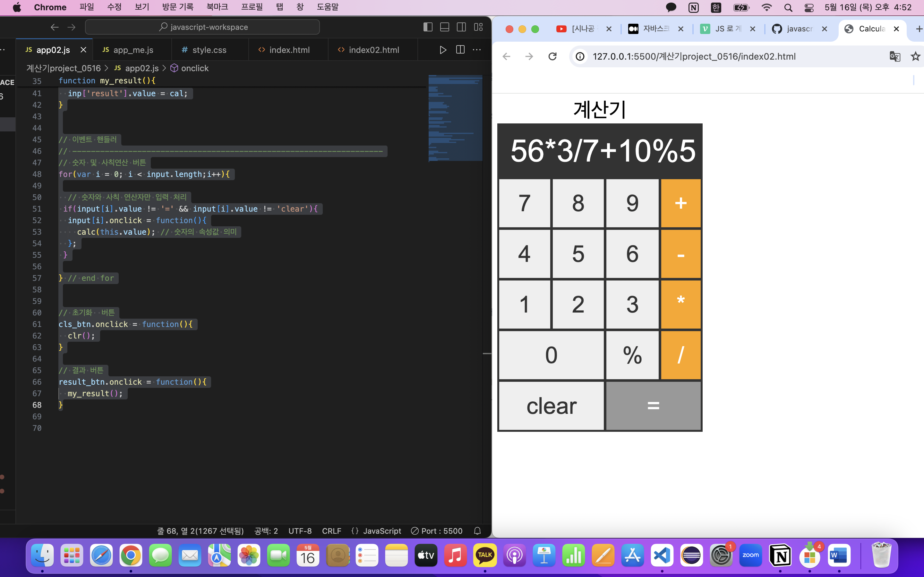Click the Chrome address bar URL
Screen dimensions: 924x577
694,56
